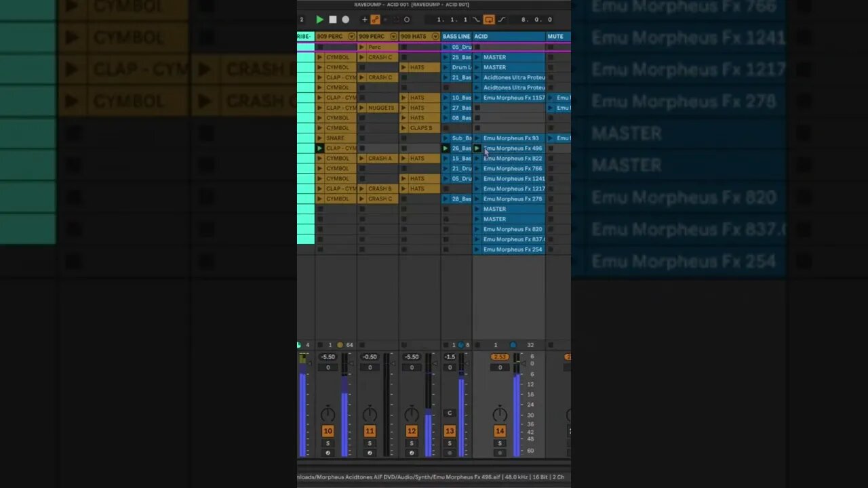Launch the Emu Morpheus Fx 254 clip

pos(477,250)
